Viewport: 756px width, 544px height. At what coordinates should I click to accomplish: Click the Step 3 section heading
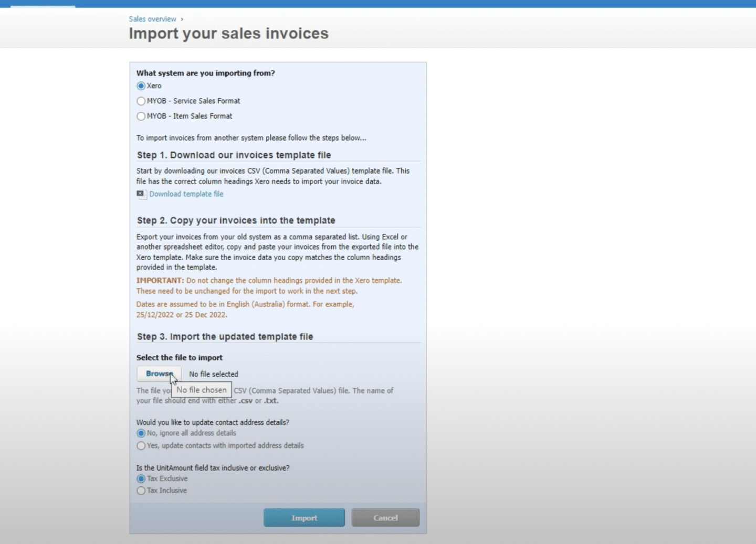coord(224,336)
